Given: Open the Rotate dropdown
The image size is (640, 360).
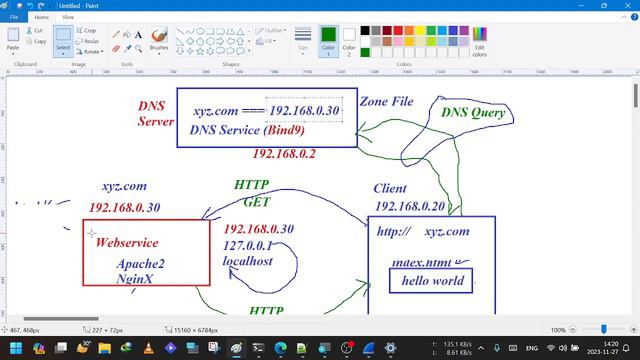Looking at the screenshot, I should click(x=89, y=52).
